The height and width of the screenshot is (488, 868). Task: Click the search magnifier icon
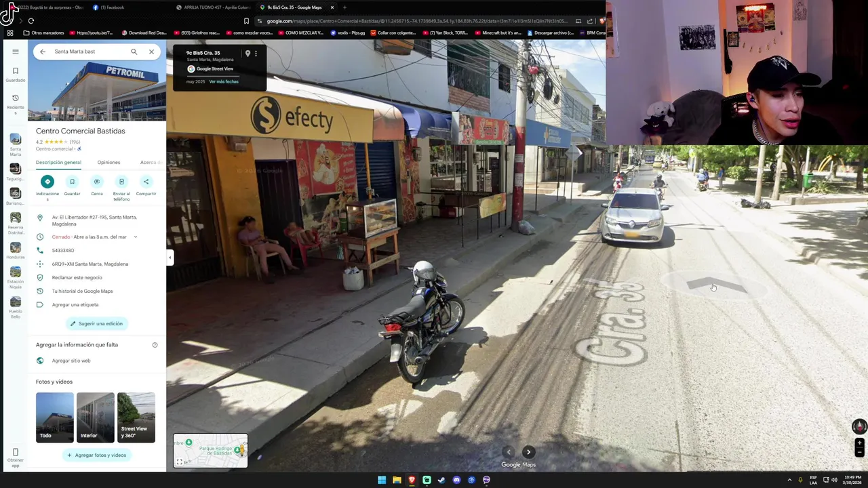click(x=134, y=52)
